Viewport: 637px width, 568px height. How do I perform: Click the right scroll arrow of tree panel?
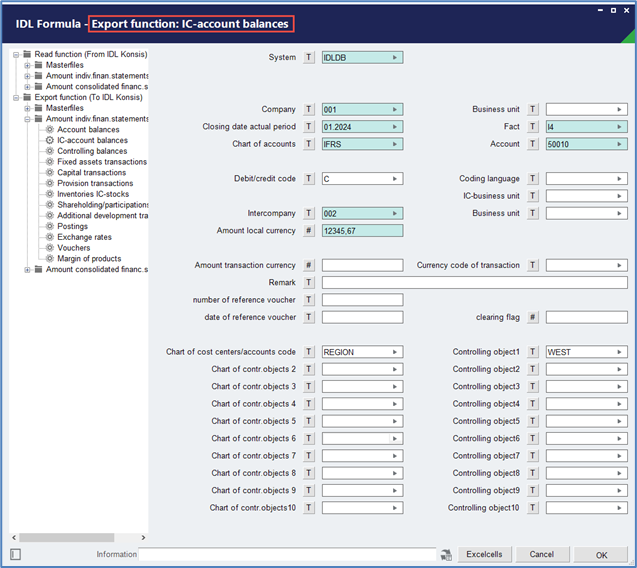click(143, 538)
